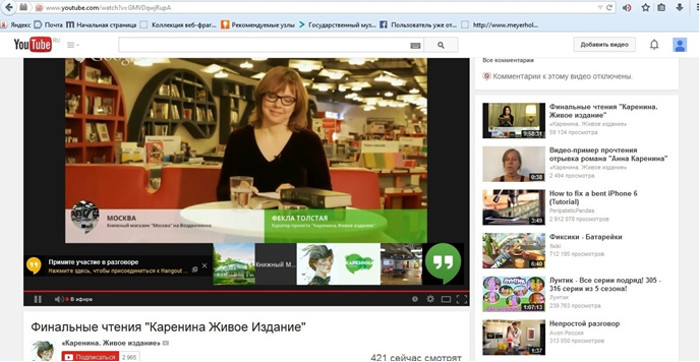Click the search magnifier button
This screenshot has width=700, height=362.
pos(441,45)
